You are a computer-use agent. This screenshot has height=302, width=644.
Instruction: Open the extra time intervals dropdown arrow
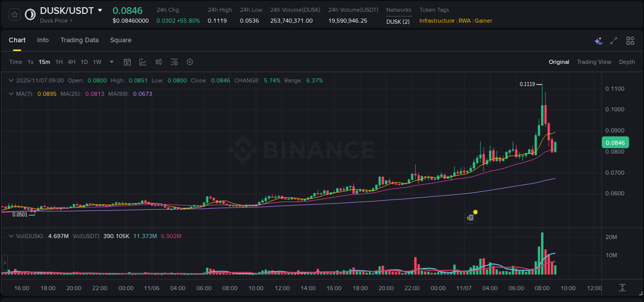point(111,62)
